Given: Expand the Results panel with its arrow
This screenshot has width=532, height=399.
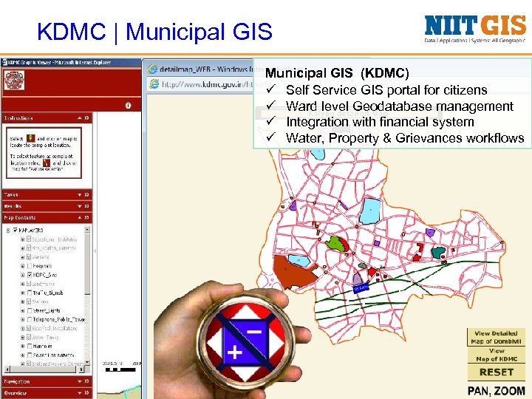Looking at the screenshot, I should [x=79, y=206].
